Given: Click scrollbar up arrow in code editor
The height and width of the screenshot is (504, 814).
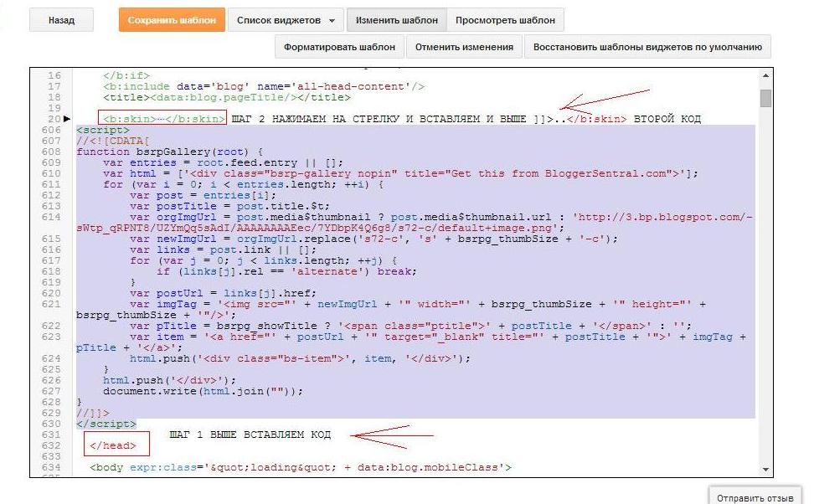Looking at the screenshot, I should (765, 75).
